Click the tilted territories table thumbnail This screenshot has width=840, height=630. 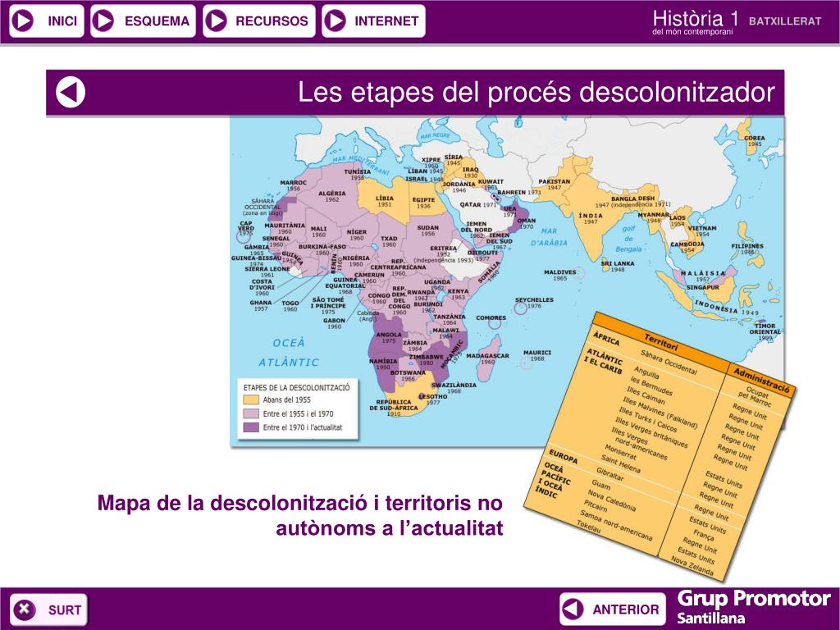[659, 445]
